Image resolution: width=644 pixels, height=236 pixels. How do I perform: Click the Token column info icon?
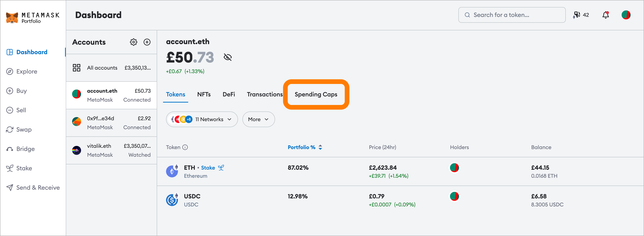click(185, 147)
